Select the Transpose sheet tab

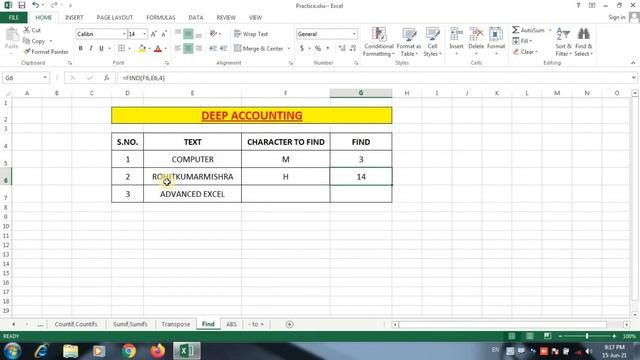point(176,324)
